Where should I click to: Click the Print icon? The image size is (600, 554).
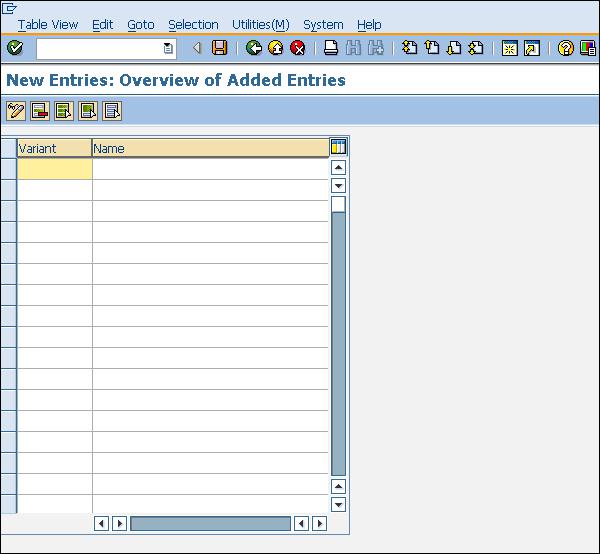331,48
